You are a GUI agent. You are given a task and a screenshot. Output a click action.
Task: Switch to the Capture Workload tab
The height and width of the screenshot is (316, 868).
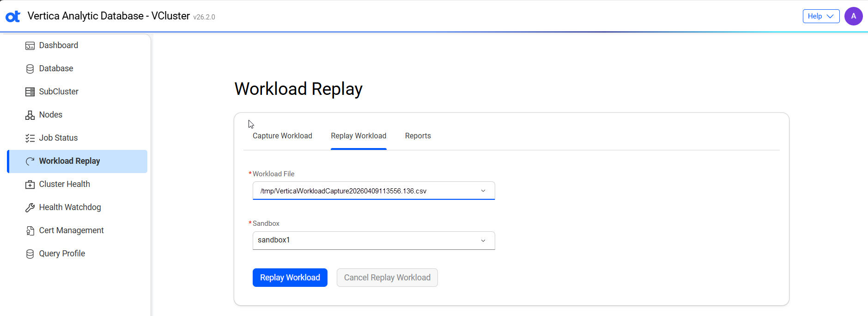coord(282,136)
